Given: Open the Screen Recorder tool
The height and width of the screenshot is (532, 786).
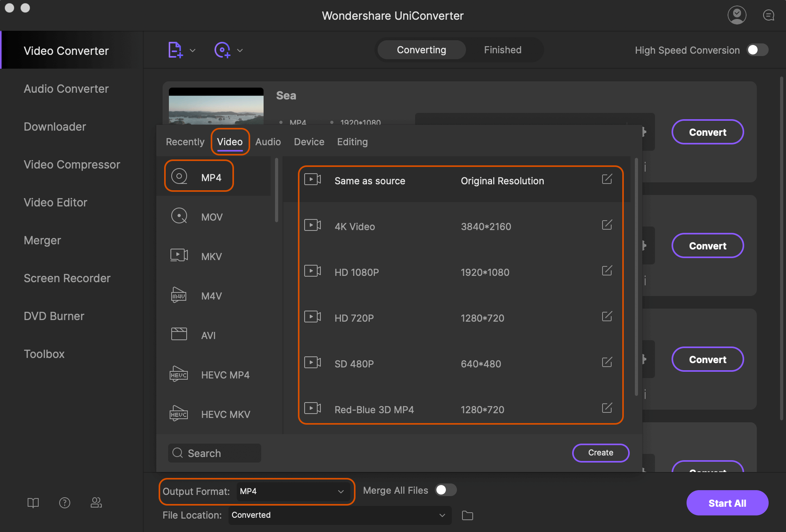Looking at the screenshot, I should [67, 278].
